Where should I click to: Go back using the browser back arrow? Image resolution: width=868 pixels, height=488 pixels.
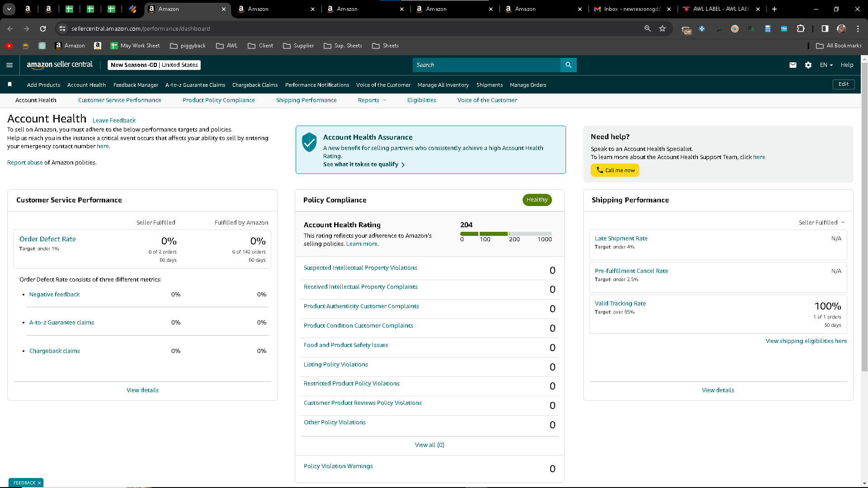click(x=10, y=28)
